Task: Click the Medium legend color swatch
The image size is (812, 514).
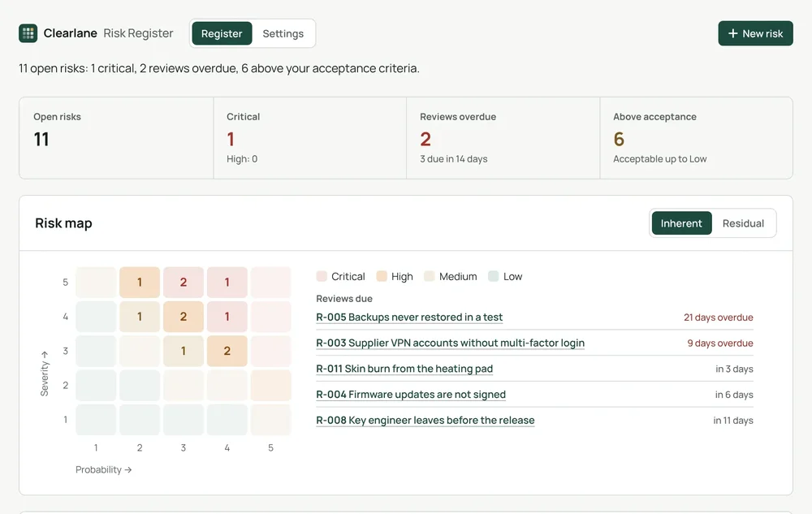Action: 430,276
